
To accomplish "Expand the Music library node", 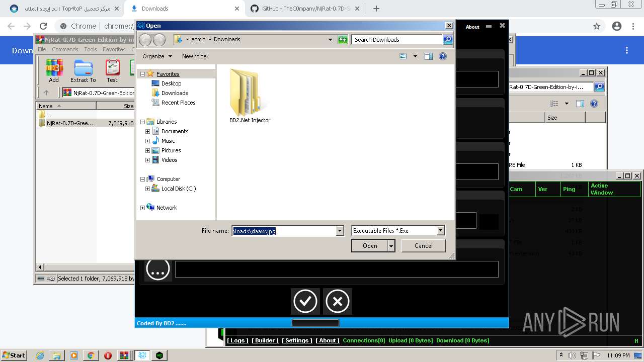I will [147, 141].
